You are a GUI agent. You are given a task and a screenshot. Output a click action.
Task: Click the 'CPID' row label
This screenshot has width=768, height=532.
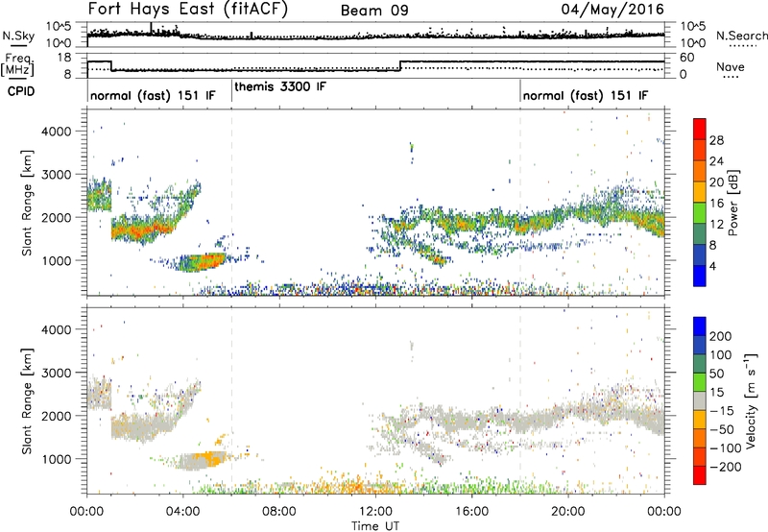click(x=21, y=91)
